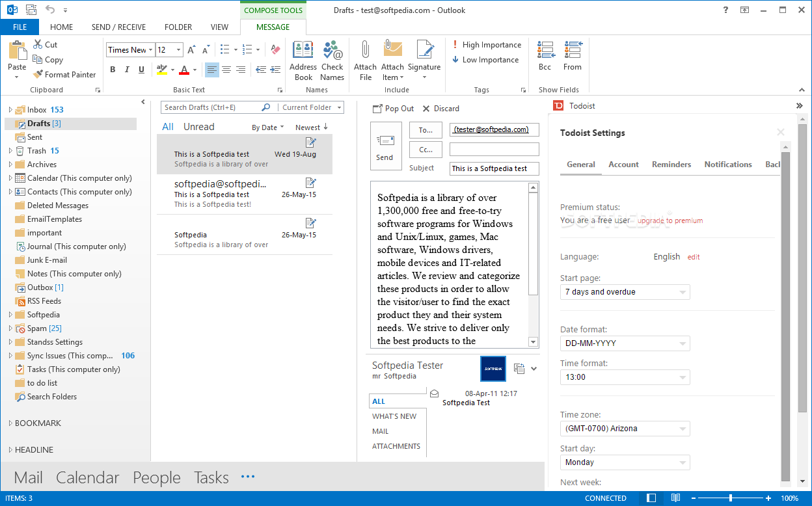Mark message as Low Importance
Image resolution: width=812 pixels, height=506 pixels.
pos(485,60)
